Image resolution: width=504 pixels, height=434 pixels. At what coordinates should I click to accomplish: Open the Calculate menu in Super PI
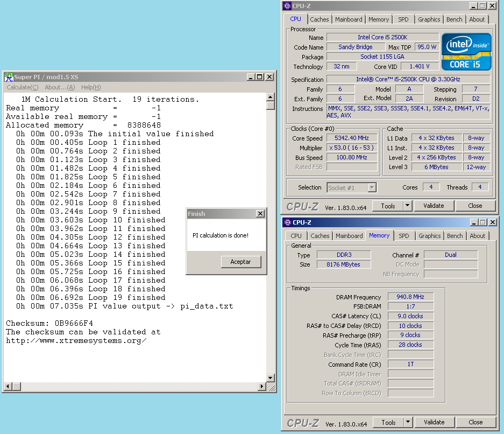point(23,87)
